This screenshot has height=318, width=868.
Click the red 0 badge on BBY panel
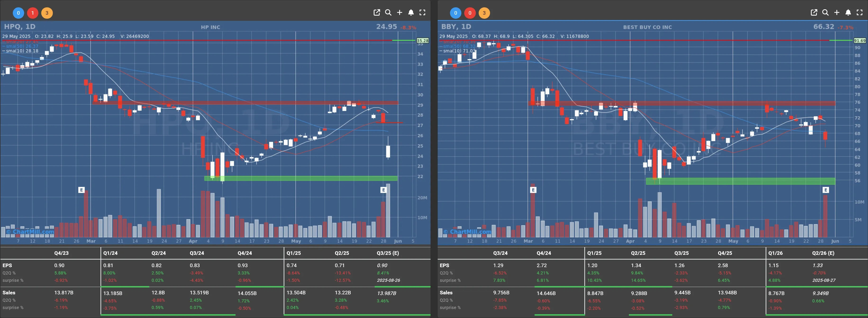pos(470,13)
